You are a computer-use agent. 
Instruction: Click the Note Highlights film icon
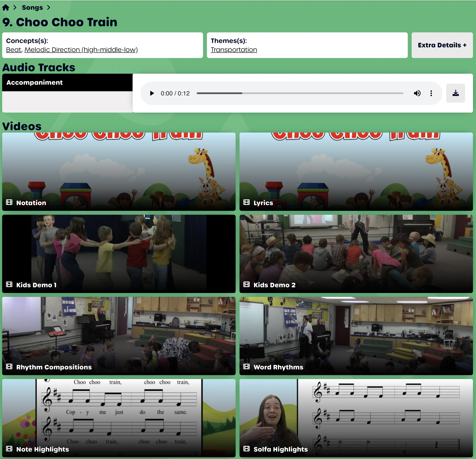pos(9,449)
